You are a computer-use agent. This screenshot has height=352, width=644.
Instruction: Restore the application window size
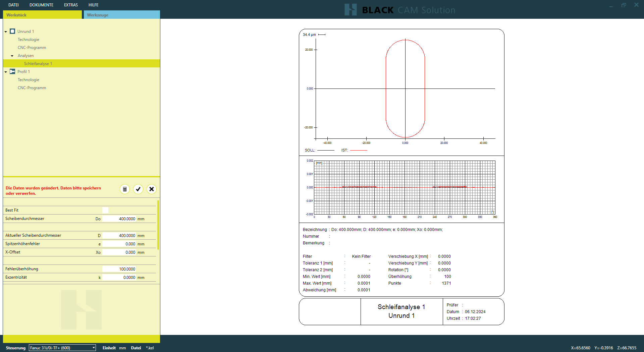pyautogui.click(x=624, y=5)
